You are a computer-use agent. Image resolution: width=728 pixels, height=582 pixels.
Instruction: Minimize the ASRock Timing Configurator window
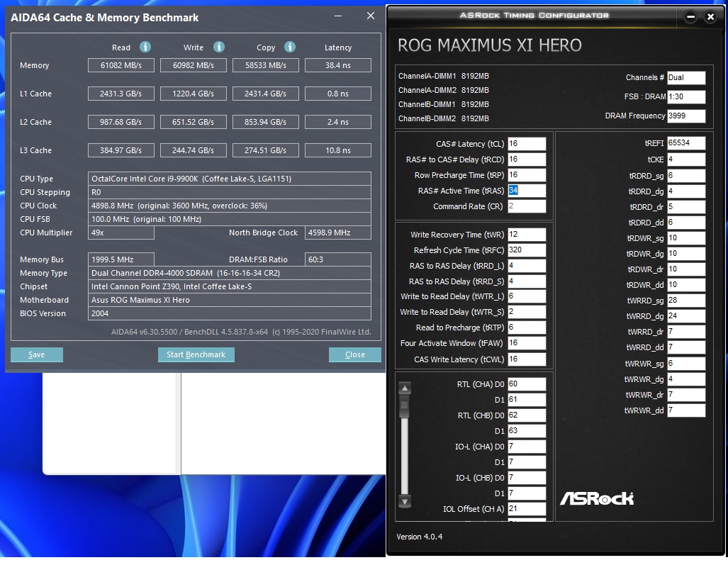(x=691, y=17)
